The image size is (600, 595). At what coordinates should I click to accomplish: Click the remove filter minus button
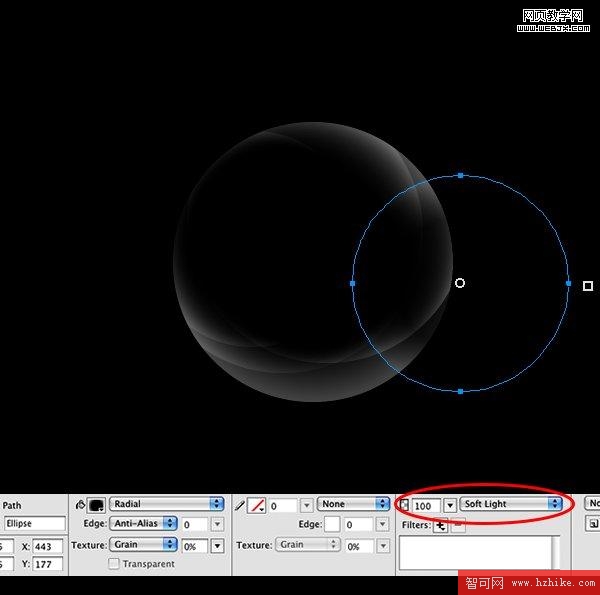coord(458,526)
